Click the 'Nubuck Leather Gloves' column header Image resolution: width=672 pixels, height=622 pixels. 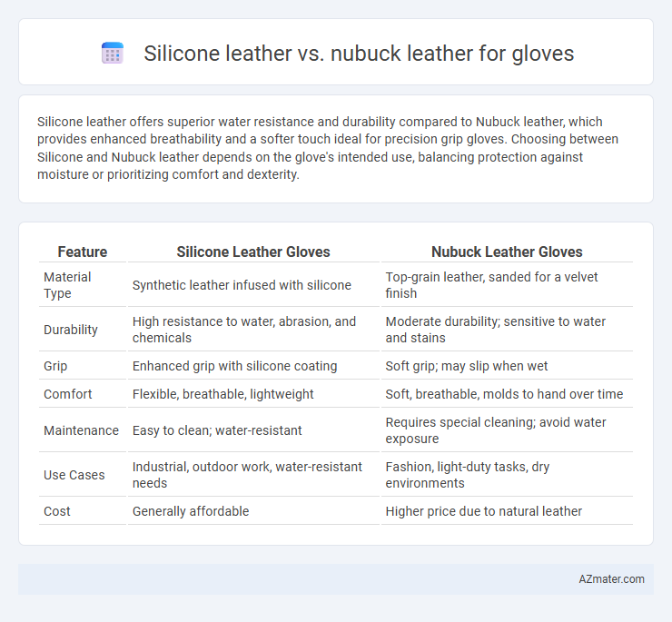click(507, 252)
